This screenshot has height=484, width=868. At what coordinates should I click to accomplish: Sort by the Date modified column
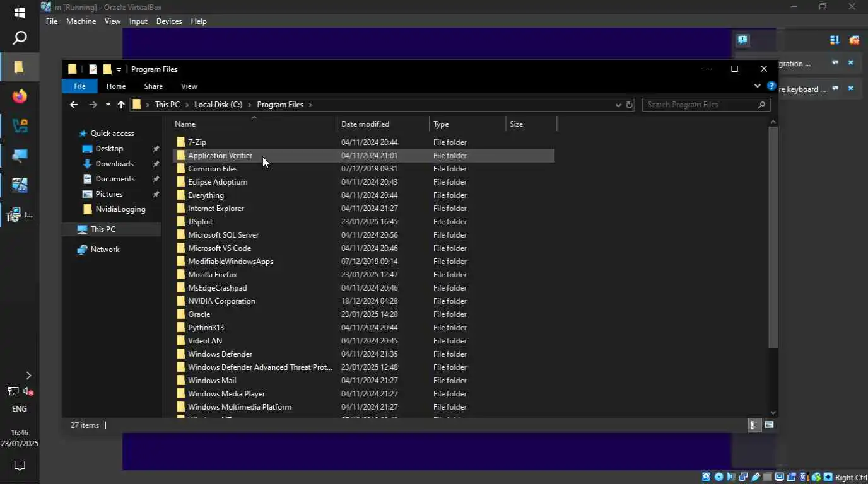383,124
